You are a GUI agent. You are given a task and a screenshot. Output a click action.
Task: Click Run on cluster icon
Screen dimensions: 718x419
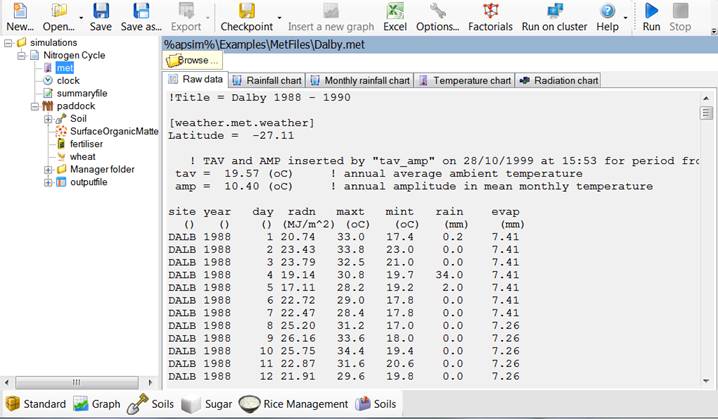[x=554, y=17]
